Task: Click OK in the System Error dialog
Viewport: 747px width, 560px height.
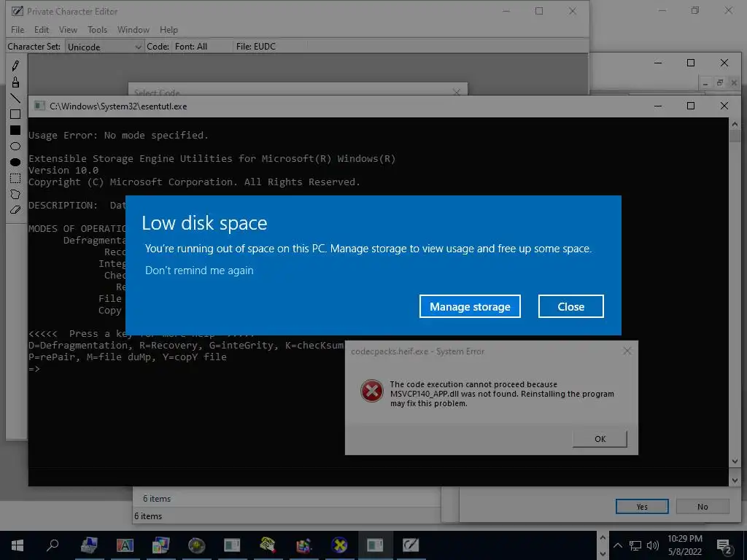Action: [x=600, y=438]
